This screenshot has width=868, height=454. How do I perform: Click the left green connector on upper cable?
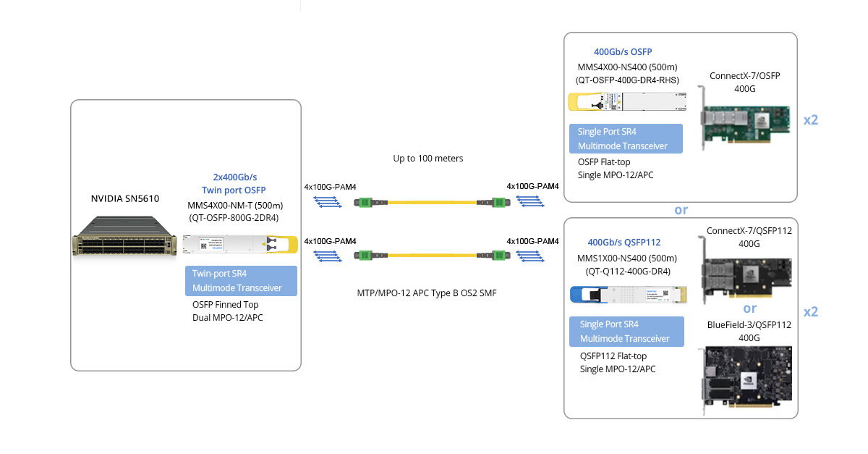pos(365,202)
